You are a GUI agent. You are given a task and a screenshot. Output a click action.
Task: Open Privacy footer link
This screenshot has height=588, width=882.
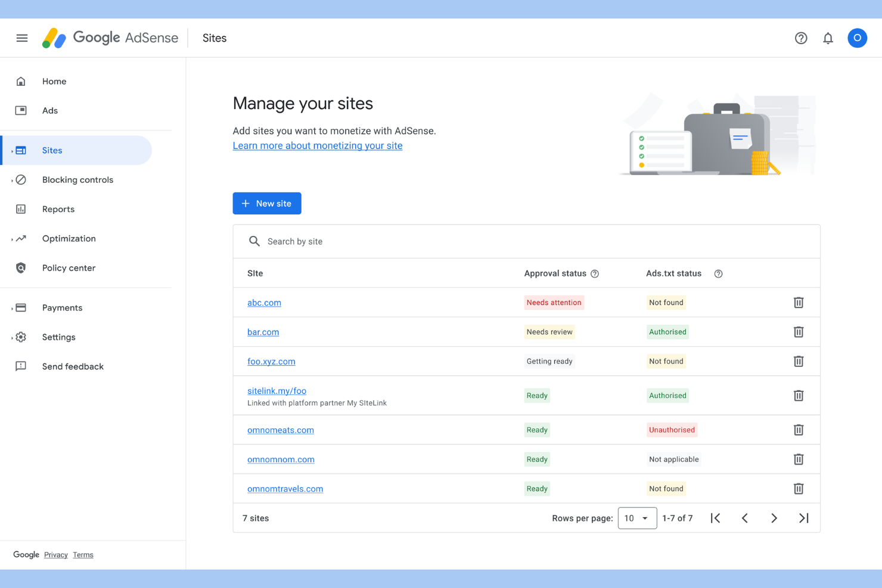coord(56,555)
